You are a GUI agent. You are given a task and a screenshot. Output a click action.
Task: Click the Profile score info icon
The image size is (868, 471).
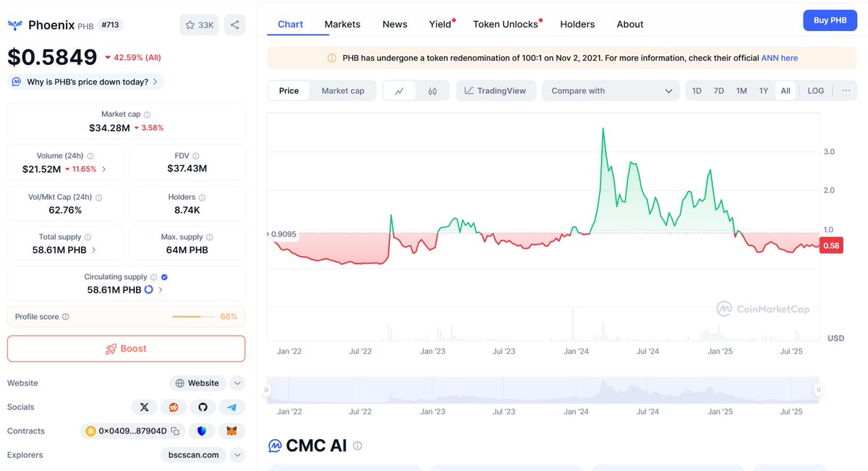point(66,317)
